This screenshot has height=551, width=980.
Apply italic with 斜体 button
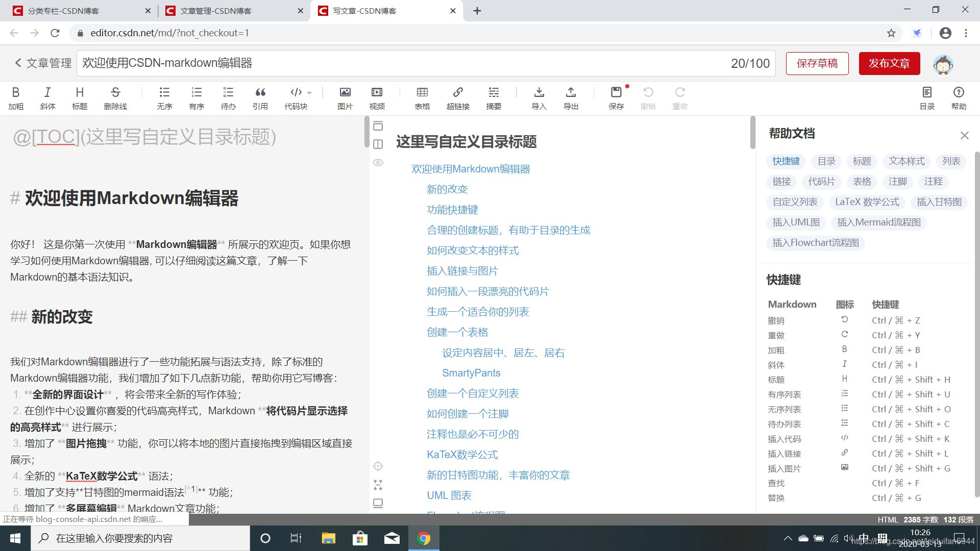pos(47,98)
